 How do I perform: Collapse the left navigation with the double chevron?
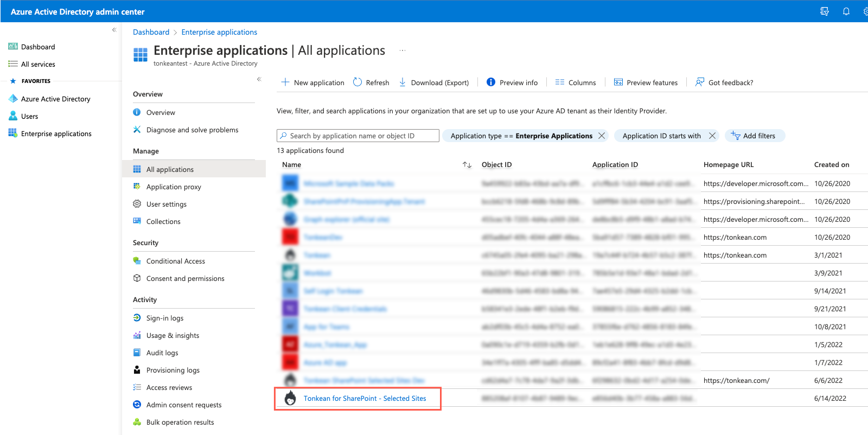click(114, 30)
